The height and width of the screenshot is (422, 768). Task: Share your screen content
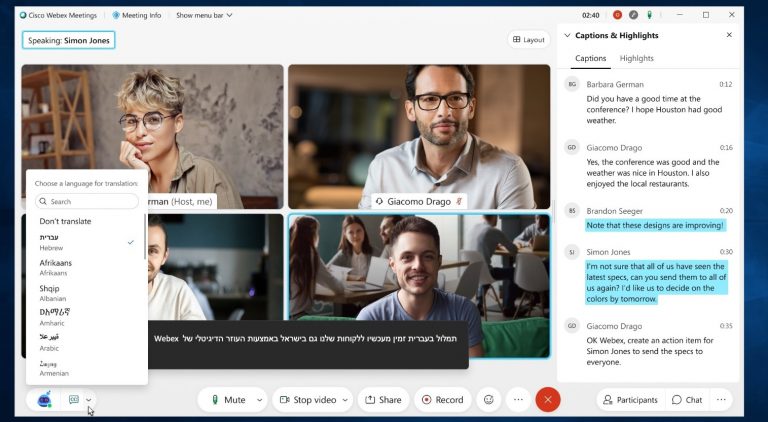384,399
